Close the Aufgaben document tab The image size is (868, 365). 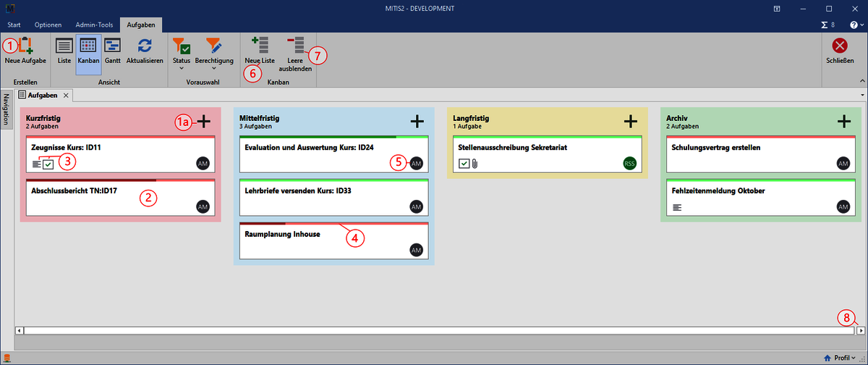[65, 95]
